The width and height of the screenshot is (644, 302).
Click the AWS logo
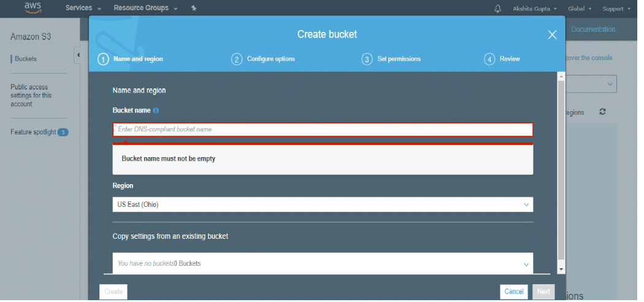(x=33, y=7)
